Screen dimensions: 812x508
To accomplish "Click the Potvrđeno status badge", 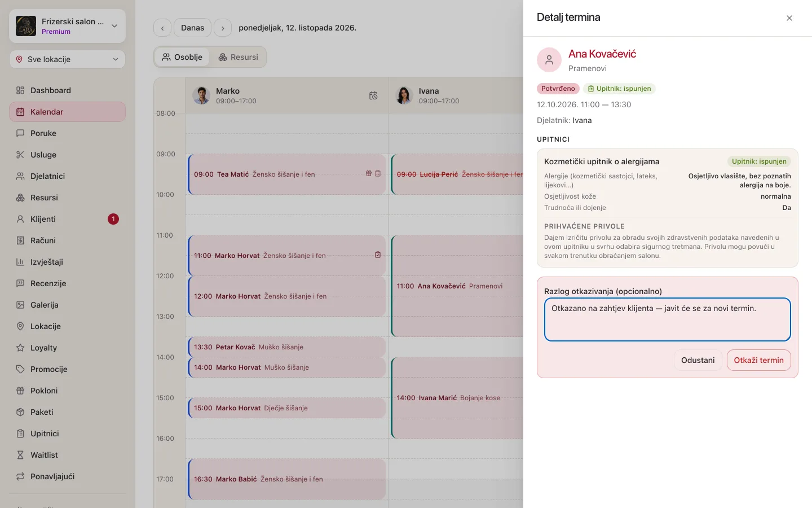I will click(558, 89).
